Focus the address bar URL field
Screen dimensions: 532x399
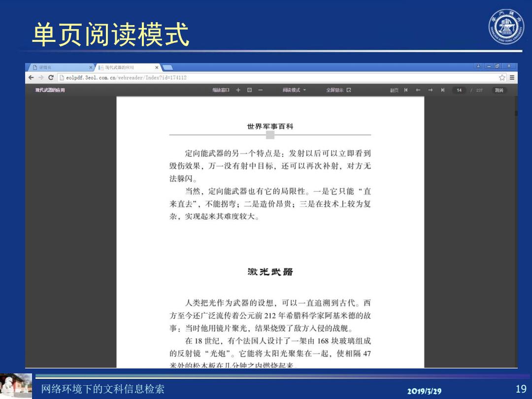pyautogui.click(x=281, y=78)
